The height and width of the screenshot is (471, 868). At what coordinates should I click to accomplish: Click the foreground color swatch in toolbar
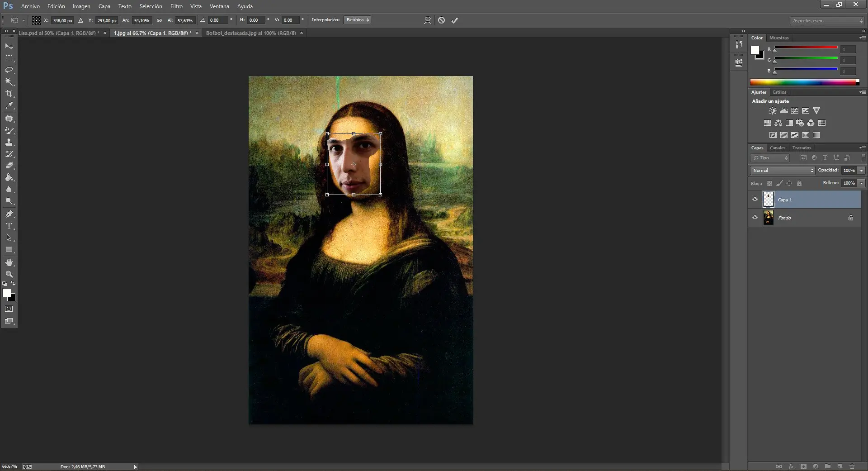(7, 293)
